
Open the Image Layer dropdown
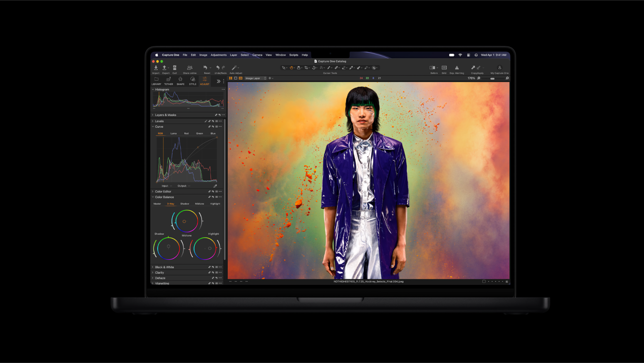(256, 78)
